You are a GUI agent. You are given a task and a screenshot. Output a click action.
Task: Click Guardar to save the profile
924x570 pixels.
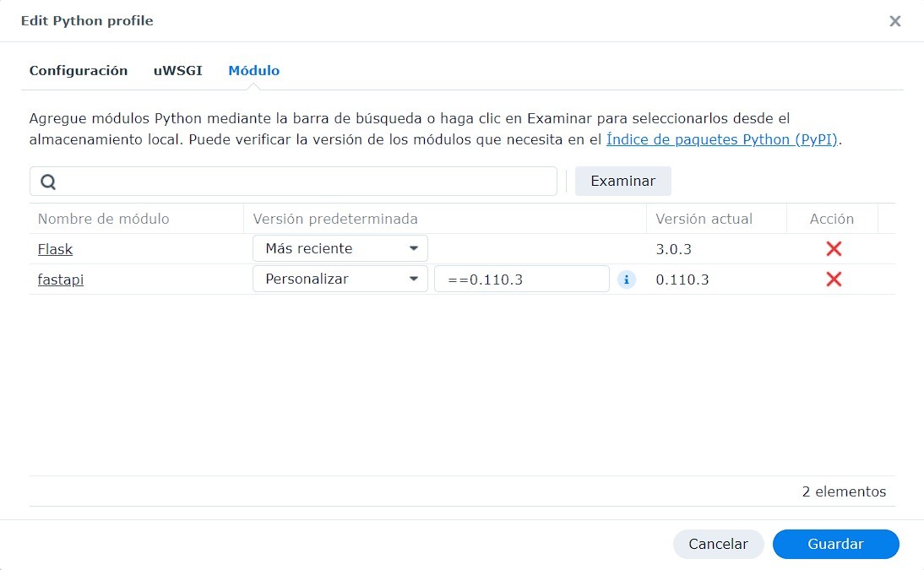[835, 544]
